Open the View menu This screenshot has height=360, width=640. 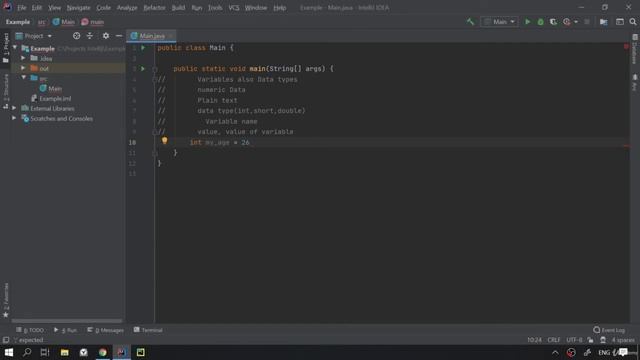click(54, 8)
